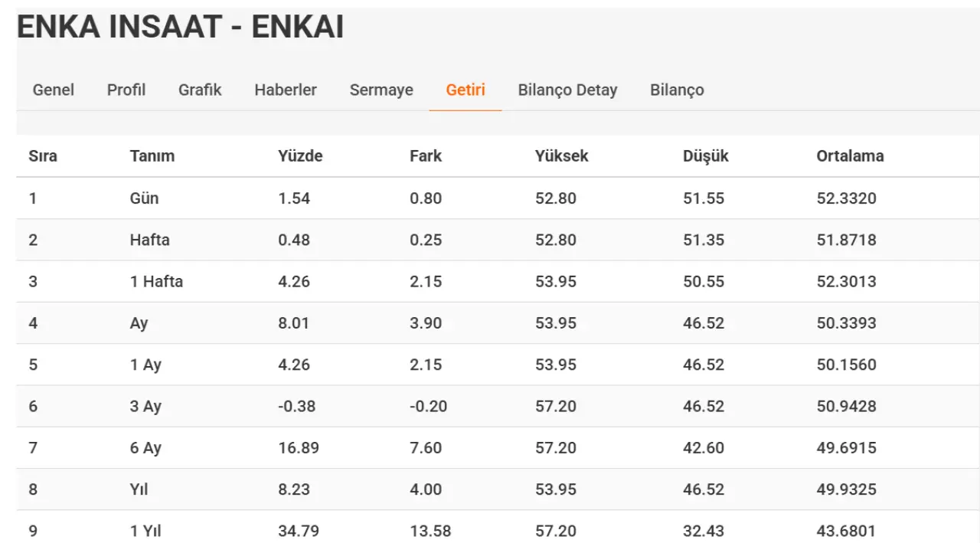
Task: Click the 6 Ay percentage value 16.89
Action: [x=299, y=448]
